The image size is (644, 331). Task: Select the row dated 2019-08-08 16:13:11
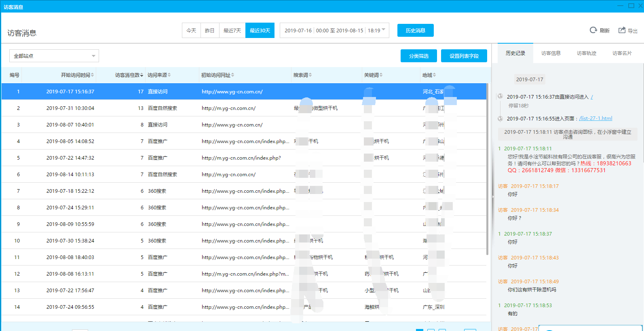(x=244, y=274)
